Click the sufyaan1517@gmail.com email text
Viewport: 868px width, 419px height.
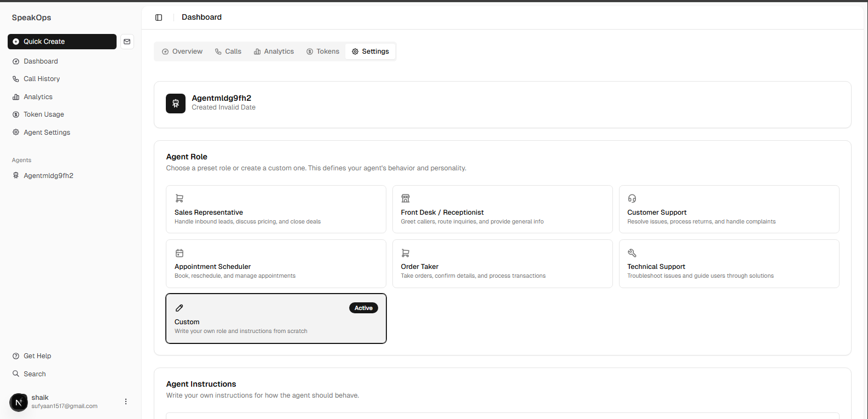(65, 406)
